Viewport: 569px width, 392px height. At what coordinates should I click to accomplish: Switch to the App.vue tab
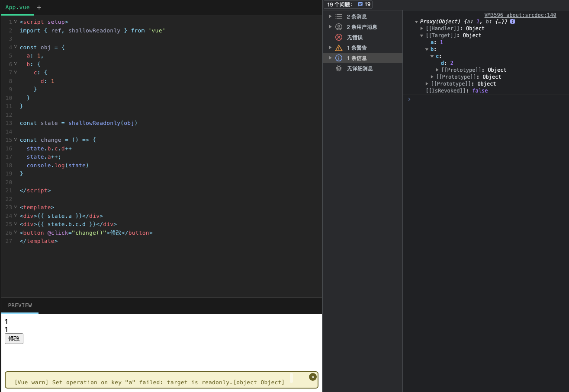[17, 7]
